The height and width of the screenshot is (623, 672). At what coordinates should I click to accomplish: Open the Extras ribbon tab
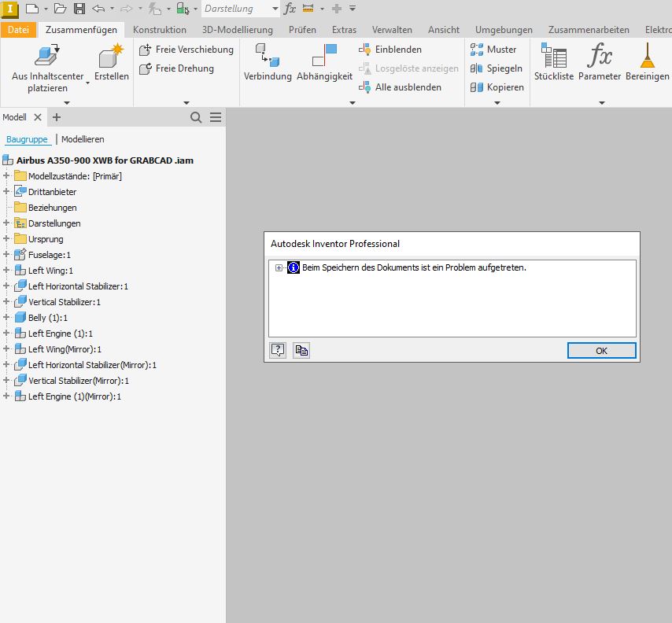tap(344, 30)
